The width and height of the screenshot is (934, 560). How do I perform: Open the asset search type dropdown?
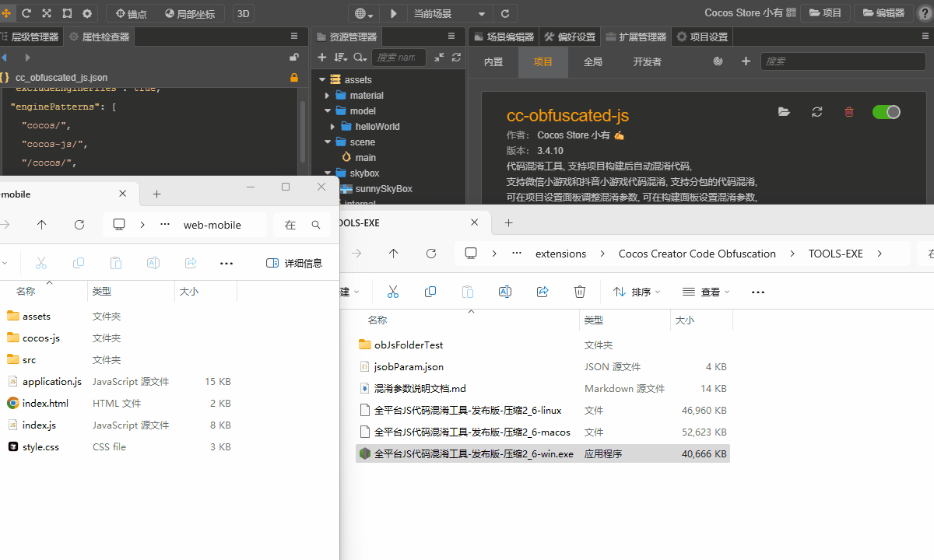coord(360,58)
